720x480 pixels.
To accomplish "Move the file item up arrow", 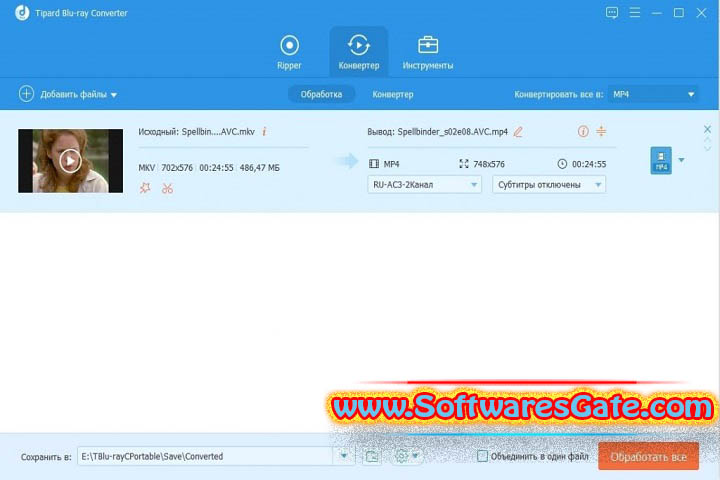I will coord(707,140).
